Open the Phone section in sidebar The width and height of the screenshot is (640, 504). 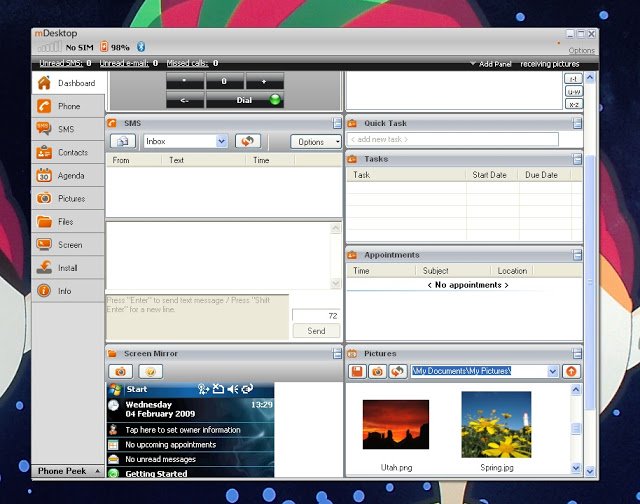coord(68,106)
